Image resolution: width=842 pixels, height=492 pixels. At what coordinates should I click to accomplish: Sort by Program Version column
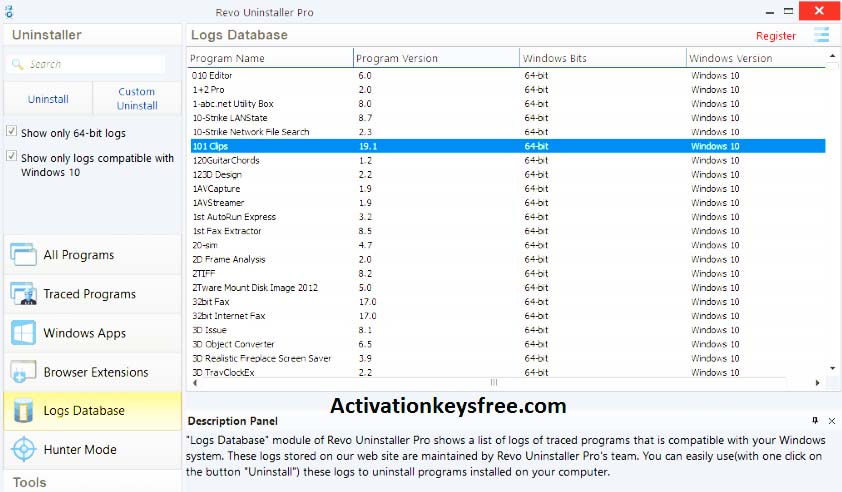(x=437, y=58)
